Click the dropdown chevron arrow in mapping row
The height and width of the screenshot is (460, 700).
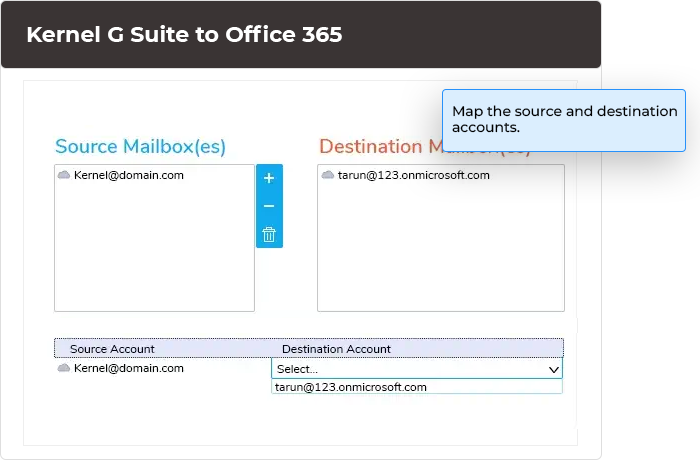[553, 369]
